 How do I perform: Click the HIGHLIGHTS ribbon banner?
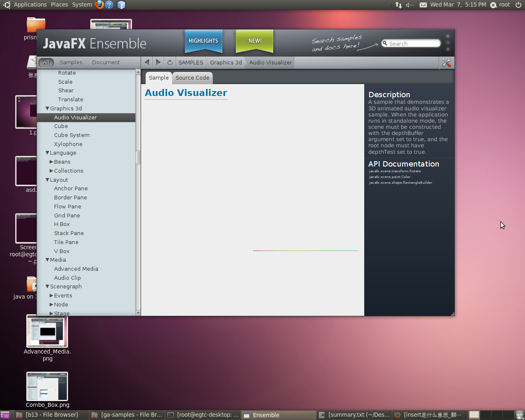pyautogui.click(x=203, y=41)
